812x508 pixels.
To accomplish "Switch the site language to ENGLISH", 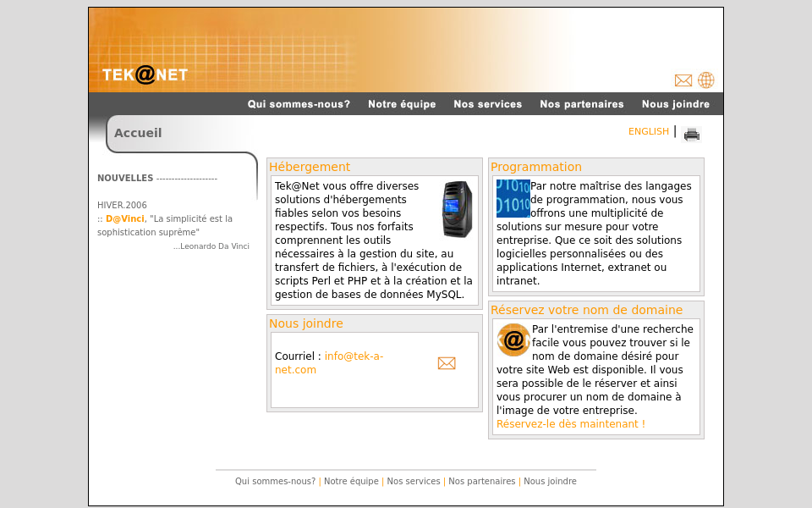I will [649, 131].
